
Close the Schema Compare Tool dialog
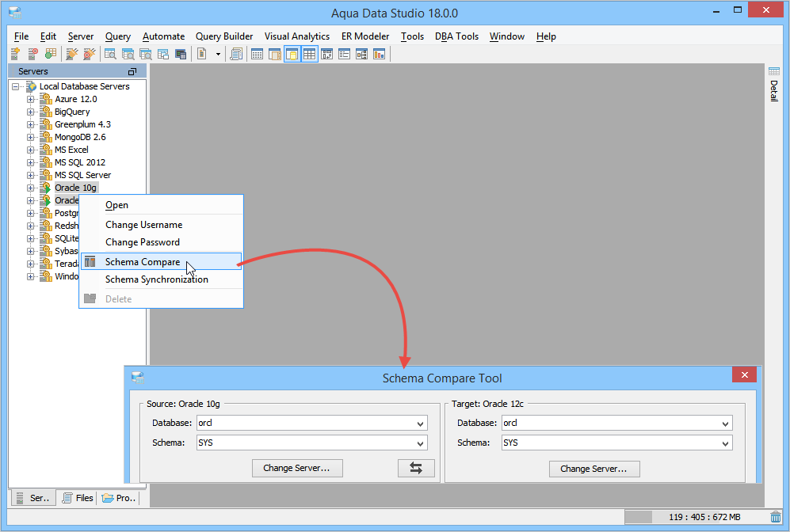click(x=744, y=374)
